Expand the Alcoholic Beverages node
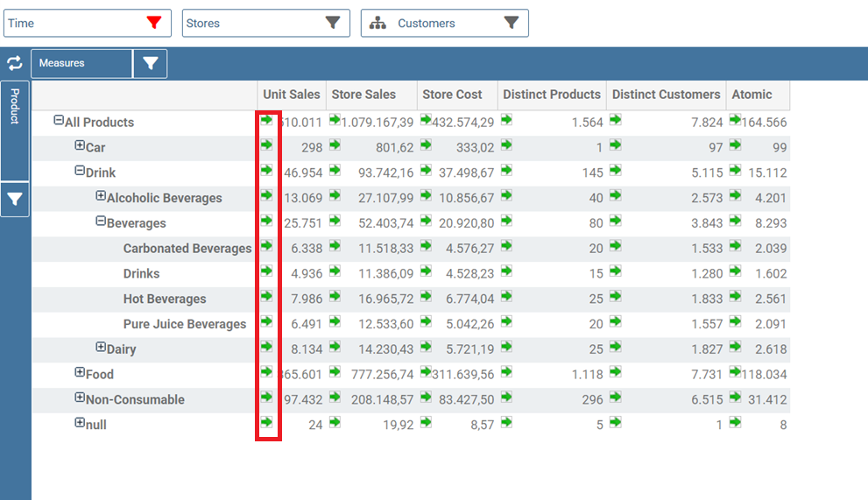This screenshot has width=868, height=500. click(101, 195)
